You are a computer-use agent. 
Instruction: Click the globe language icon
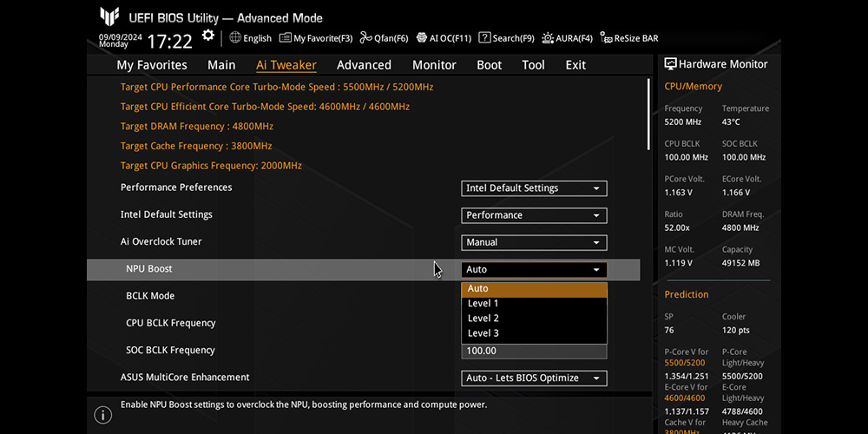[235, 37]
